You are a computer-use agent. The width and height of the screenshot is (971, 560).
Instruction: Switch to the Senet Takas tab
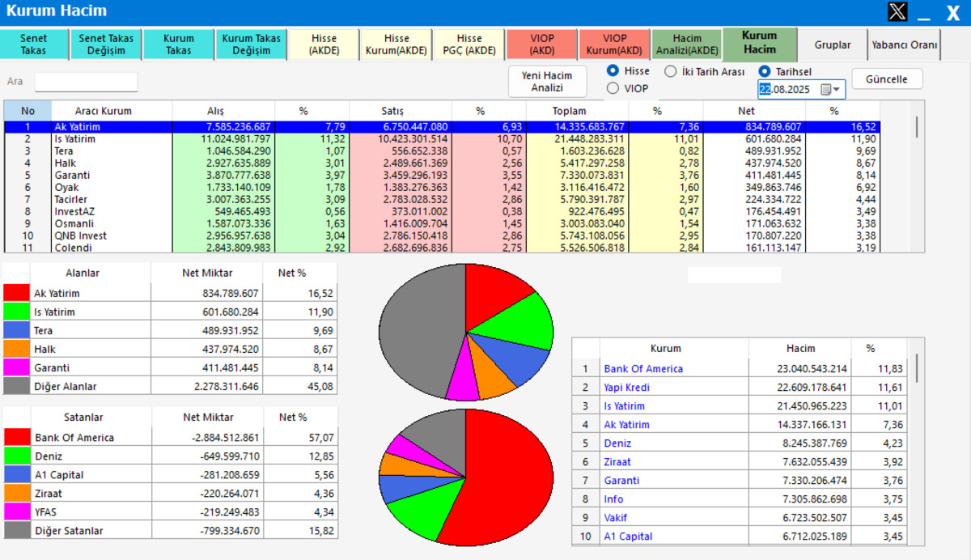pyautogui.click(x=33, y=45)
